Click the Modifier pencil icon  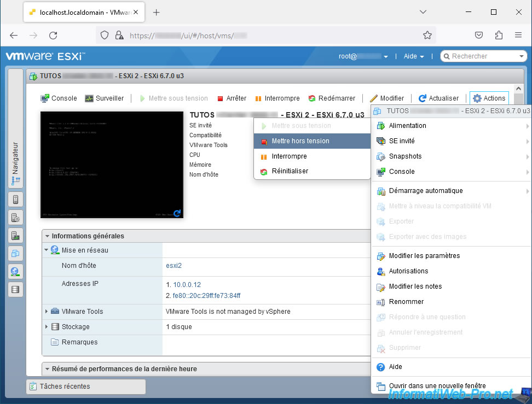pyautogui.click(x=374, y=98)
